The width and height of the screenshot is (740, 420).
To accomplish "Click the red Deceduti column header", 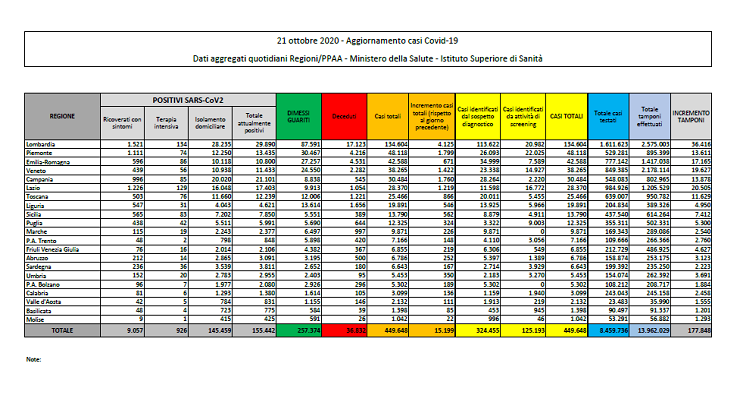I will pos(344,115).
